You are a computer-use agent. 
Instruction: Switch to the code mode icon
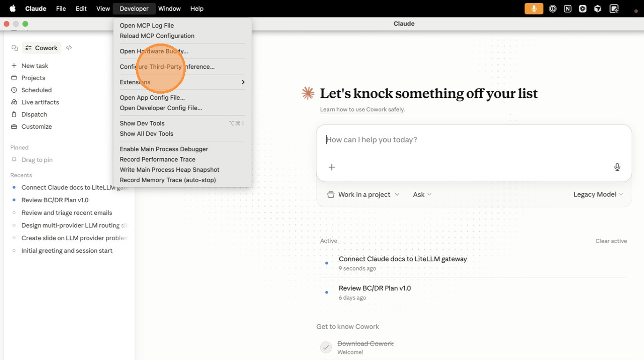pos(69,48)
